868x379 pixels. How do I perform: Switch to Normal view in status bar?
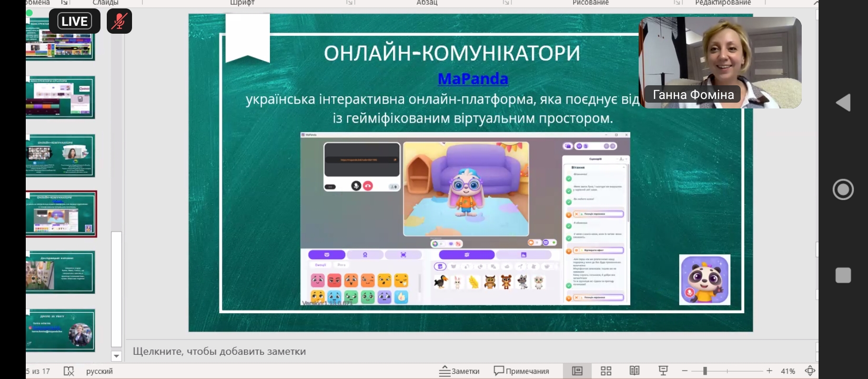(577, 371)
